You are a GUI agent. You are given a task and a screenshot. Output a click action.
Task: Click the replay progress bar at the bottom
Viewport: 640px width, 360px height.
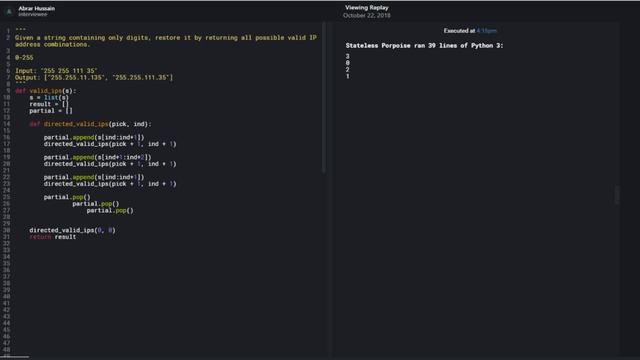tap(15, 357)
